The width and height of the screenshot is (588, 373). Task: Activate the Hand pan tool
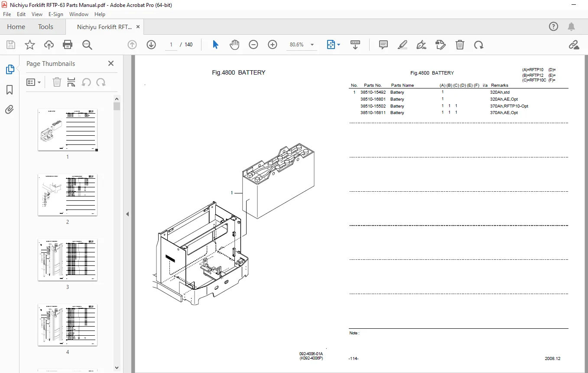click(x=234, y=45)
